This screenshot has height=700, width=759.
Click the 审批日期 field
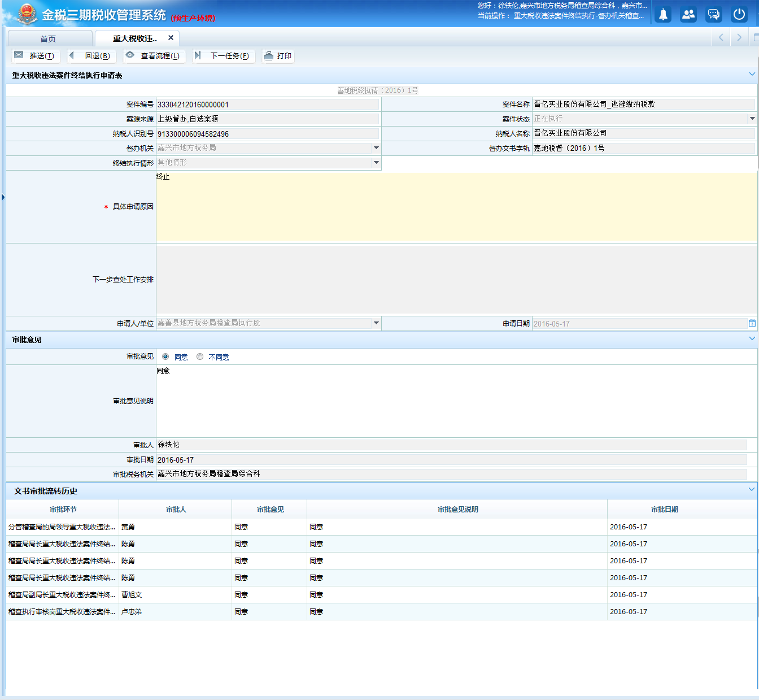(451, 460)
